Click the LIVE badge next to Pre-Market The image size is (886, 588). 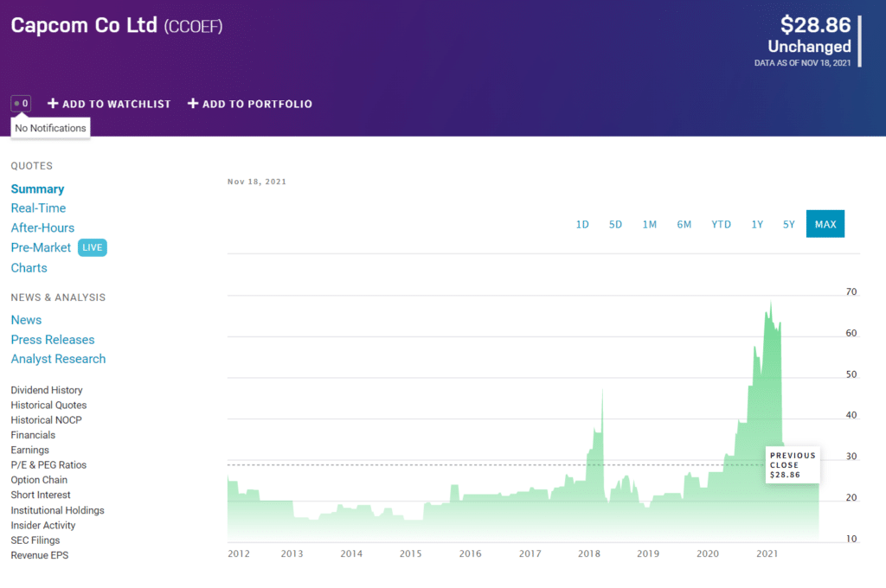point(92,247)
